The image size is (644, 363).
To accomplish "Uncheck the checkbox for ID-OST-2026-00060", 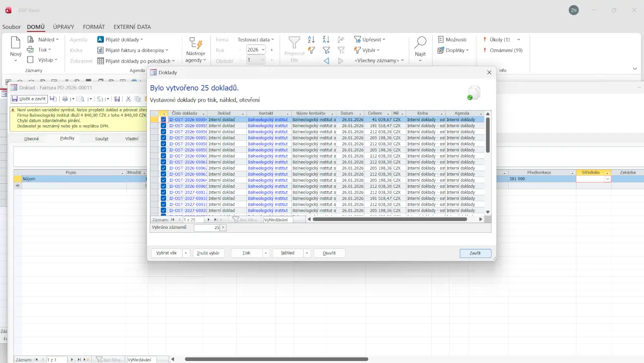I will 164,156.
